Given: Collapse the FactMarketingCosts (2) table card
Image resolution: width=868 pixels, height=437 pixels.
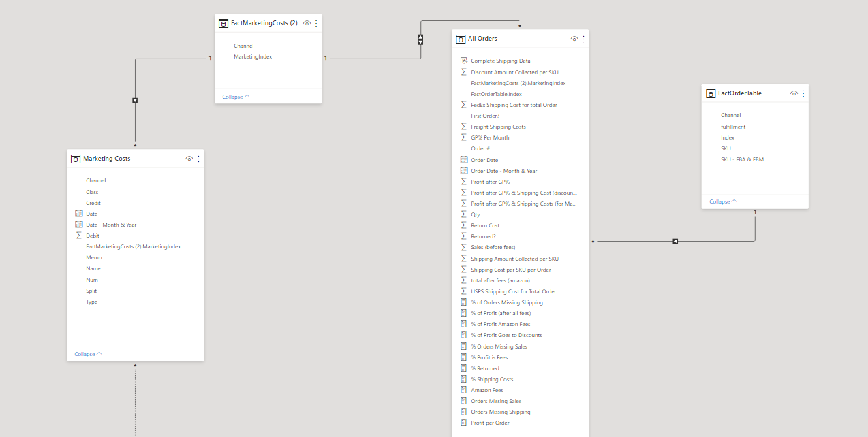Looking at the screenshot, I should 236,97.
